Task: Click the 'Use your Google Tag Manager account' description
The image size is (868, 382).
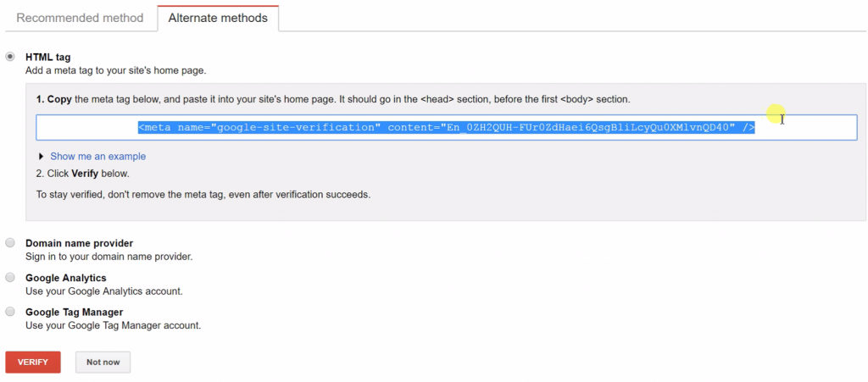Action: 113,325
